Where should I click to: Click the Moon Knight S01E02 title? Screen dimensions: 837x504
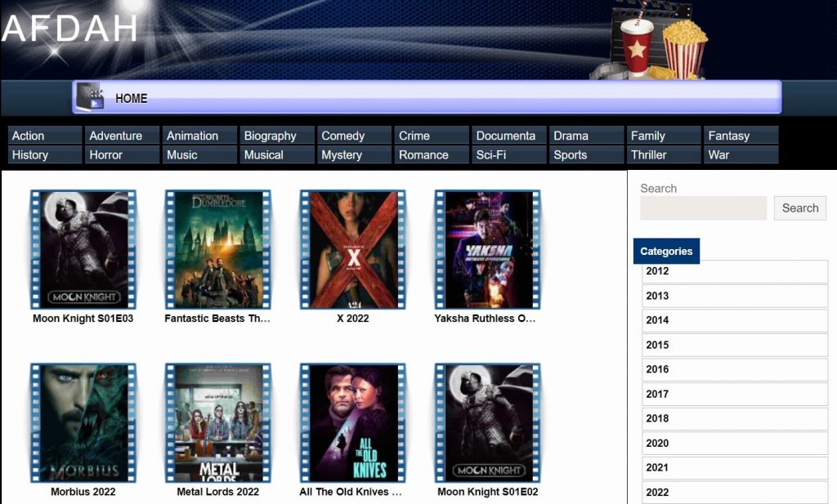[x=488, y=492]
